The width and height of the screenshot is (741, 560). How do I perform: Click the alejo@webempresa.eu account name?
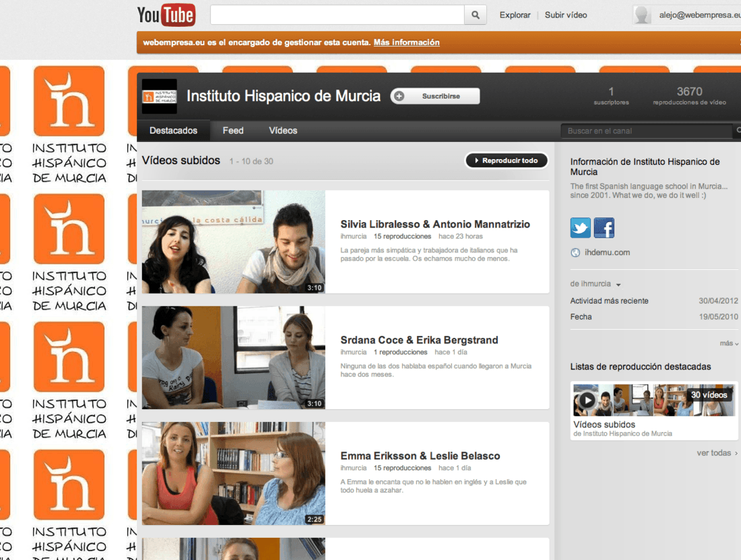[699, 15]
